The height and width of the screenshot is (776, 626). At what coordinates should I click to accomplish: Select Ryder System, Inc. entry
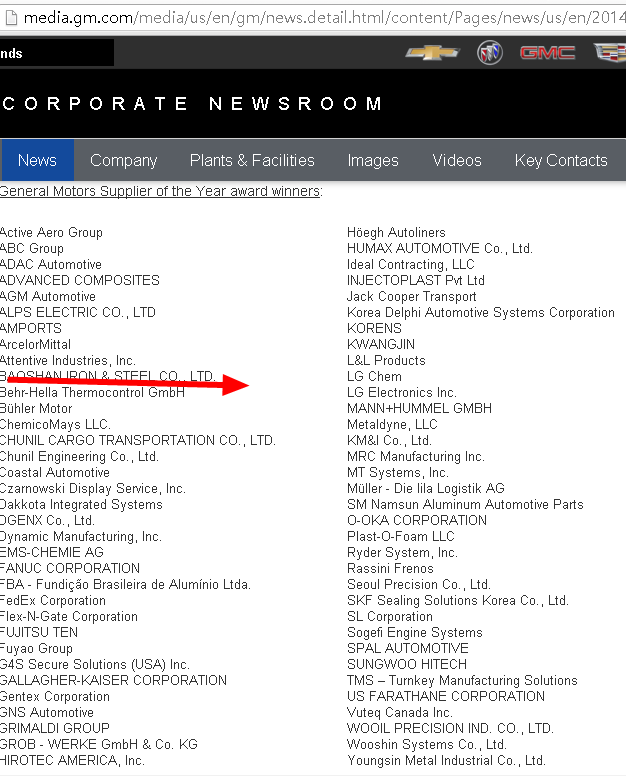[x=402, y=552]
